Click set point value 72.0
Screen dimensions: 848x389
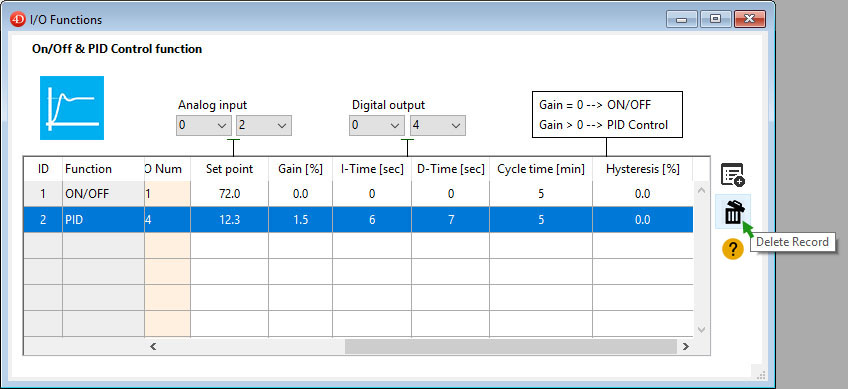pos(229,194)
